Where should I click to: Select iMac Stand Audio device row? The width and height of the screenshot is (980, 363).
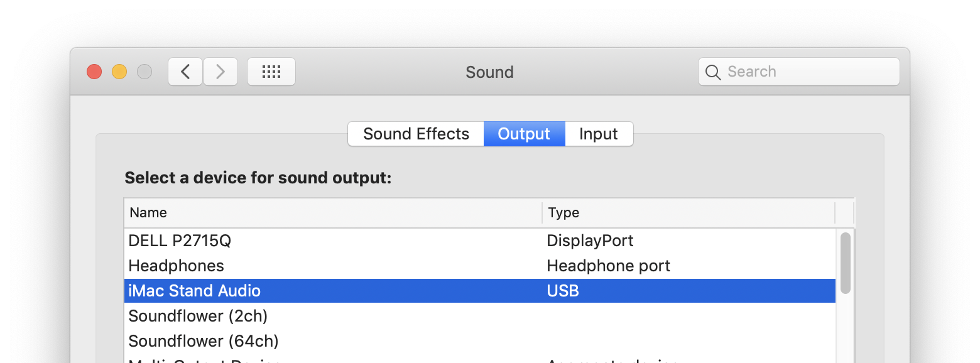click(x=480, y=291)
